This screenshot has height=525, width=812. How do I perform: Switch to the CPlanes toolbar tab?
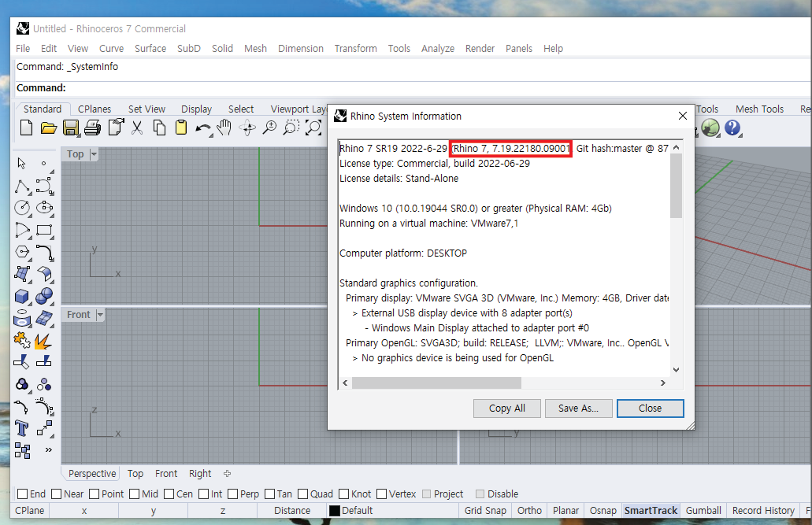pos(95,109)
